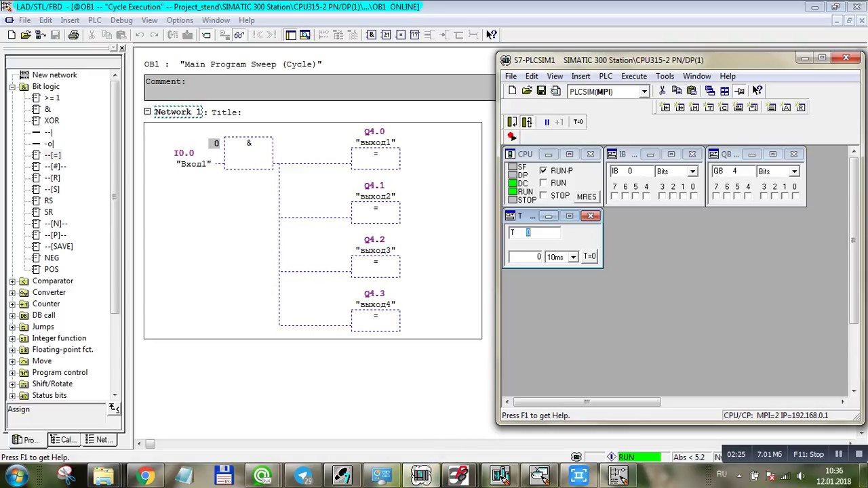
Task: Insert Counter view in PLCSIM
Action: pyautogui.click(x=724, y=107)
